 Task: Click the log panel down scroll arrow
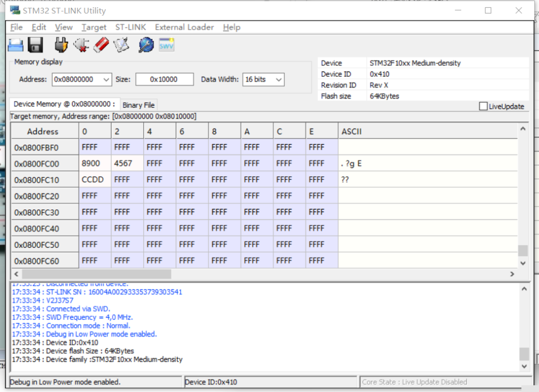524,366
